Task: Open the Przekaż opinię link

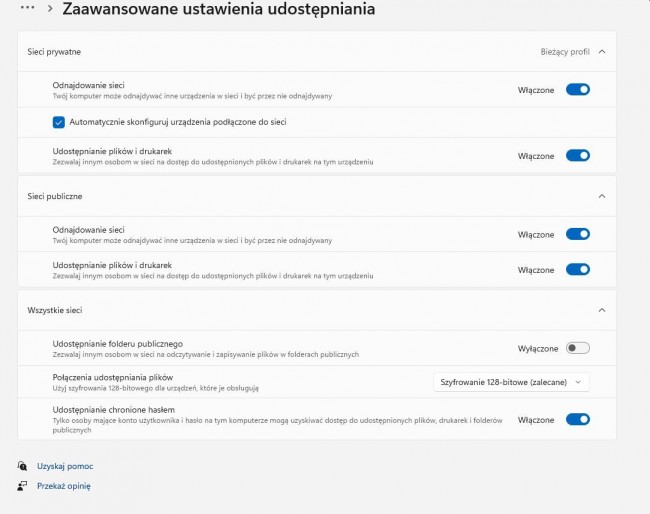Action: (64, 486)
